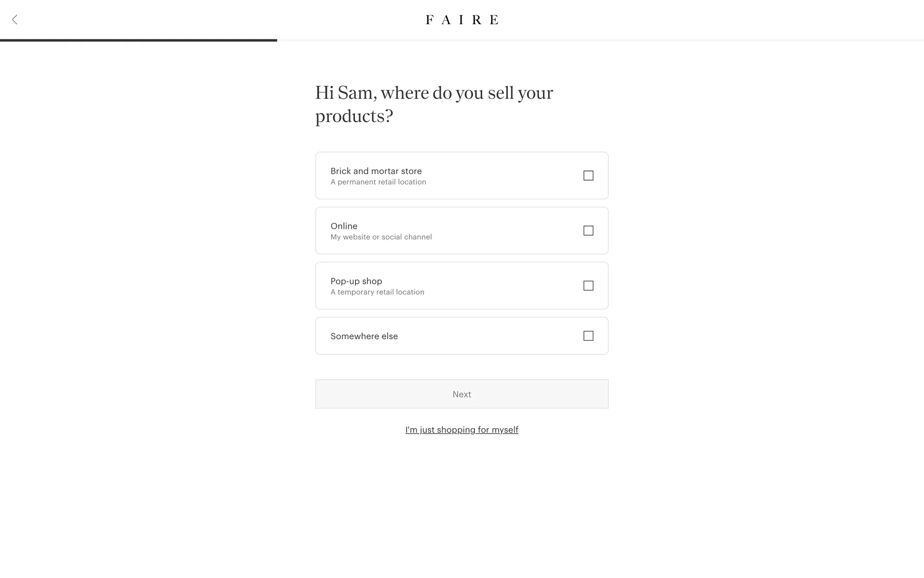Click "A permanent retail location" description
The image size is (924, 578).
click(x=378, y=182)
